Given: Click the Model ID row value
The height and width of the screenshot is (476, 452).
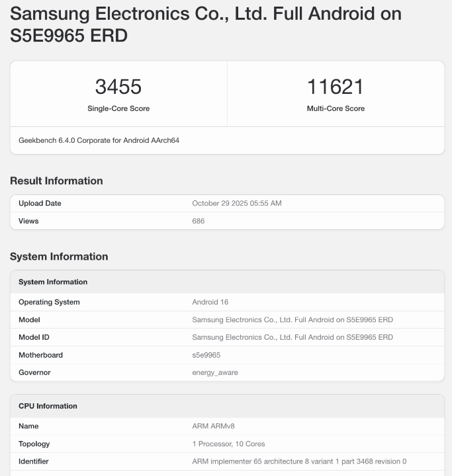Looking at the screenshot, I should click(293, 337).
